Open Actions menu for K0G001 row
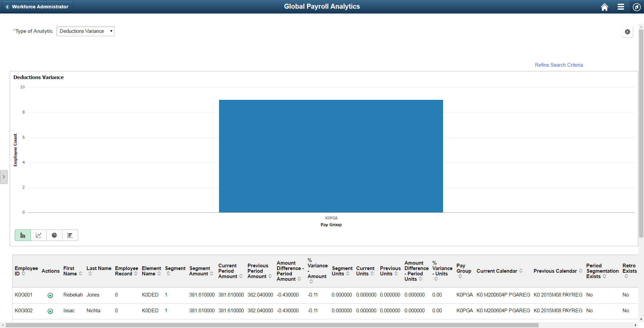The image size is (644, 328). pos(50,295)
